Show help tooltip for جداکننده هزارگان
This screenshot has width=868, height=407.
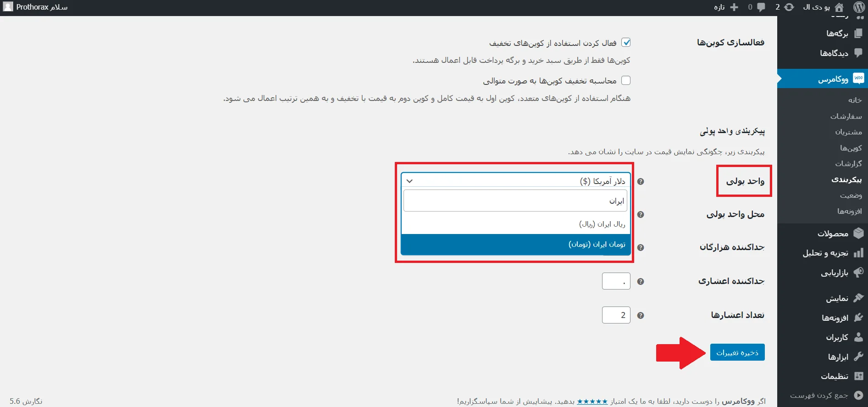click(x=641, y=248)
